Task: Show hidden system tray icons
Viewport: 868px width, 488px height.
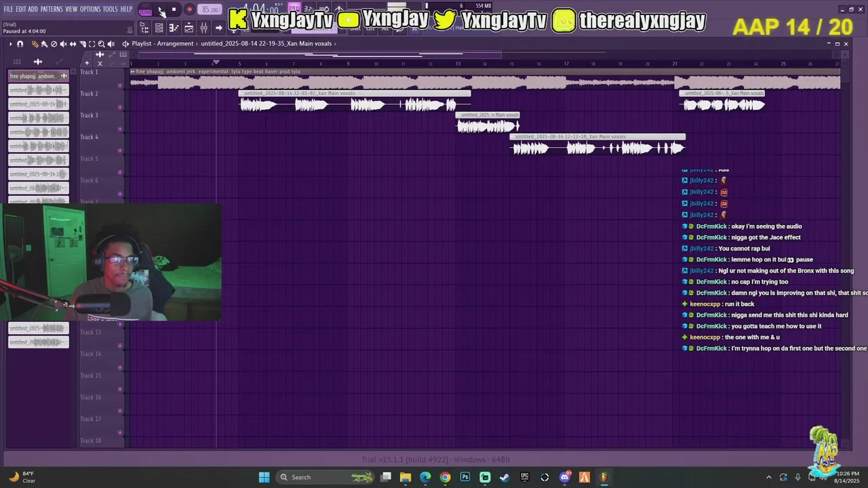Action: (768, 477)
